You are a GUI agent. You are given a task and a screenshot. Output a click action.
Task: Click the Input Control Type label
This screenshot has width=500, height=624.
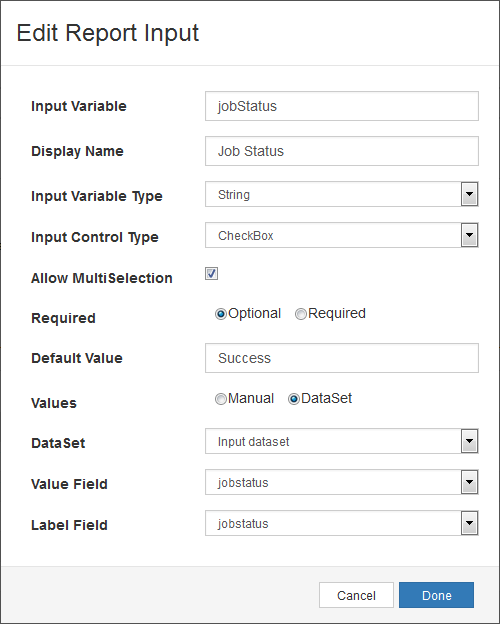pyautogui.click(x=95, y=237)
